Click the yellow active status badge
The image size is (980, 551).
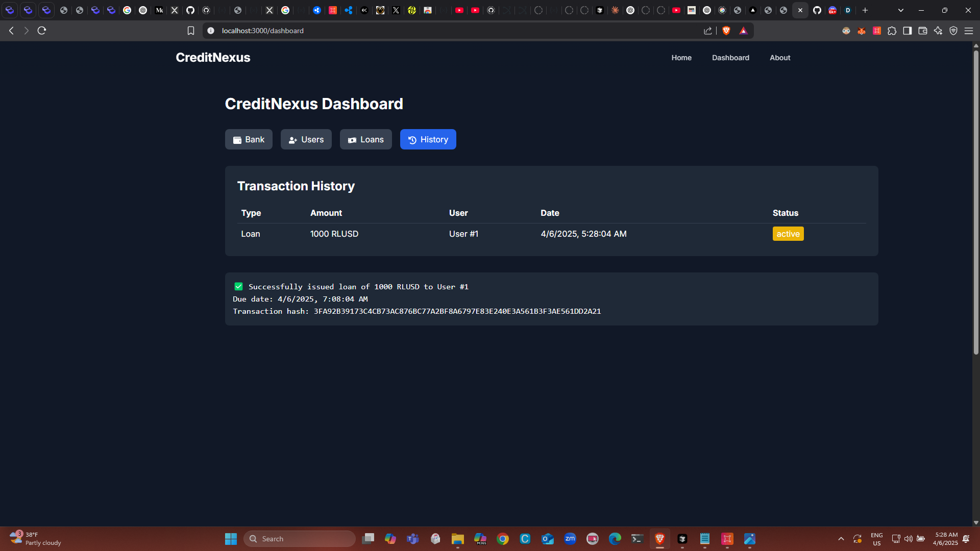click(788, 234)
